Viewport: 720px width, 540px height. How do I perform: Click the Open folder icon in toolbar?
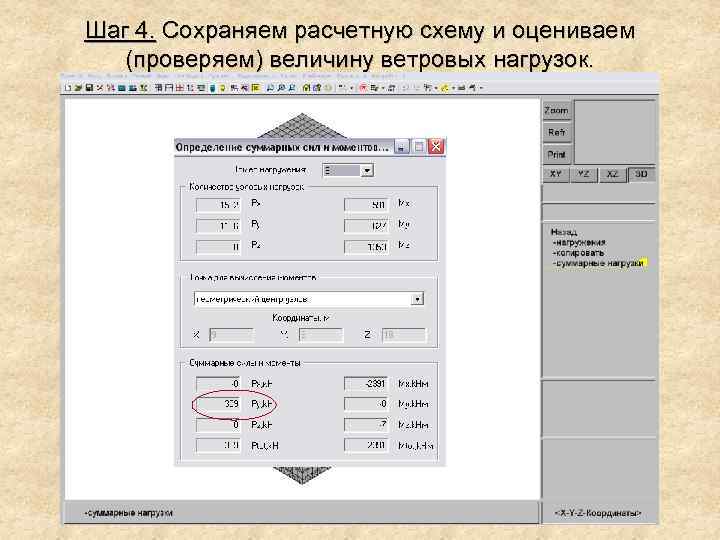pyautogui.click(x=78, y=88)
